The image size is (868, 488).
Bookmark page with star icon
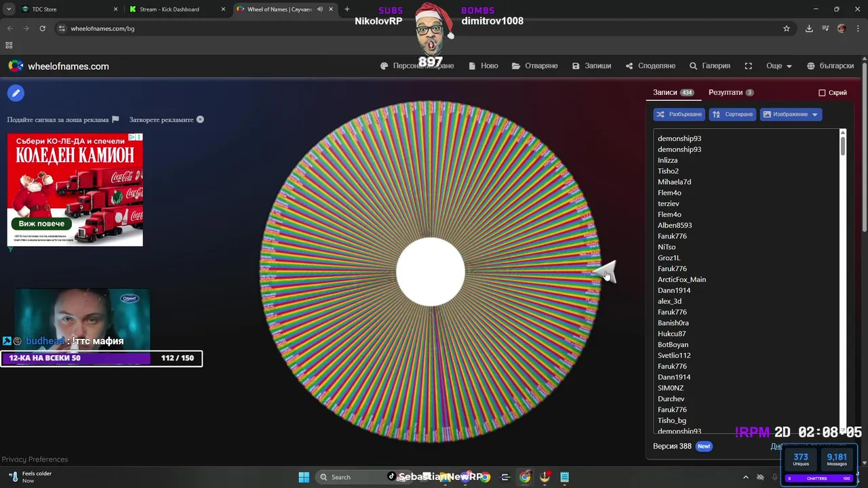(x=787, y=28)
